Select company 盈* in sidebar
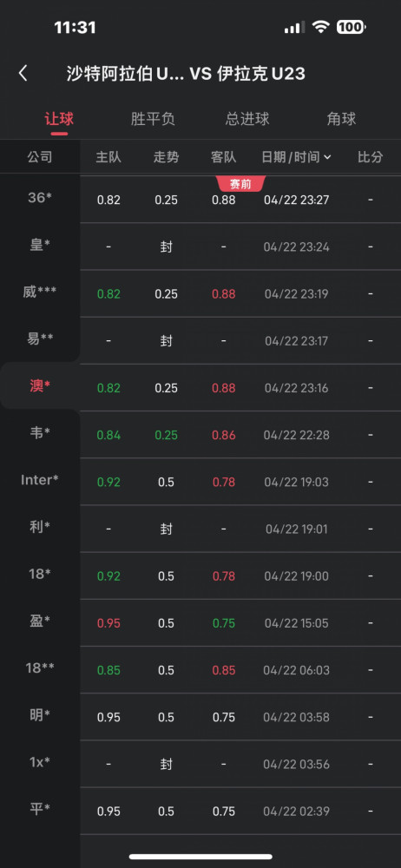 40,621
